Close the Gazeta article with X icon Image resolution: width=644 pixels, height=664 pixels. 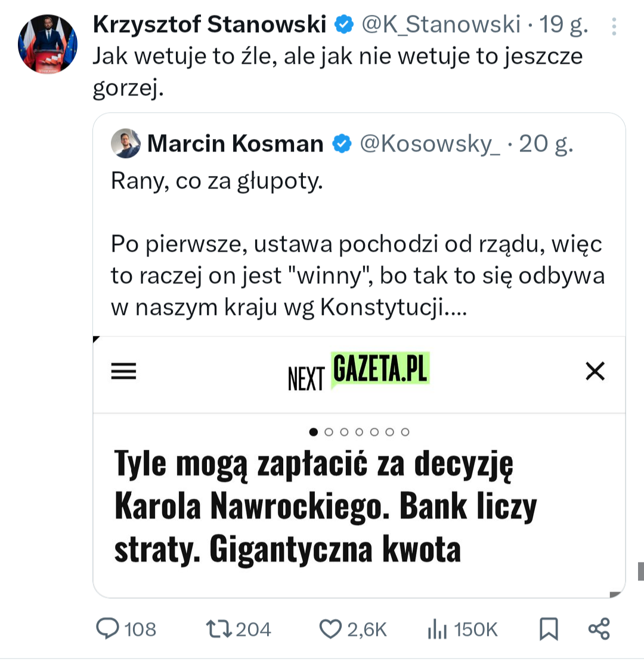[595, 371]
